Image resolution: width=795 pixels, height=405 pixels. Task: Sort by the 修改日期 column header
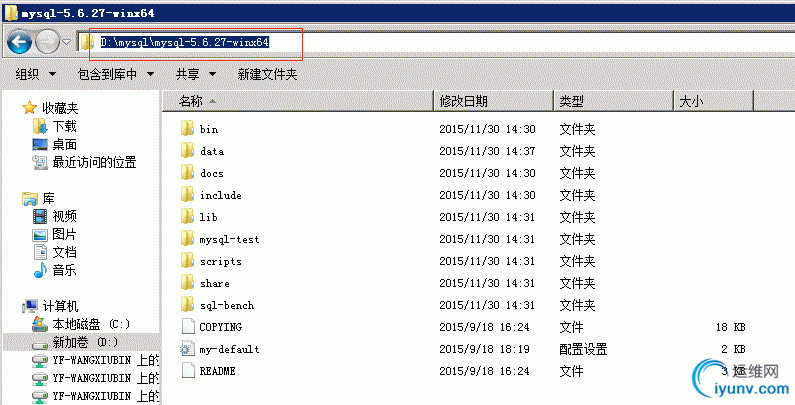(494, 101)
